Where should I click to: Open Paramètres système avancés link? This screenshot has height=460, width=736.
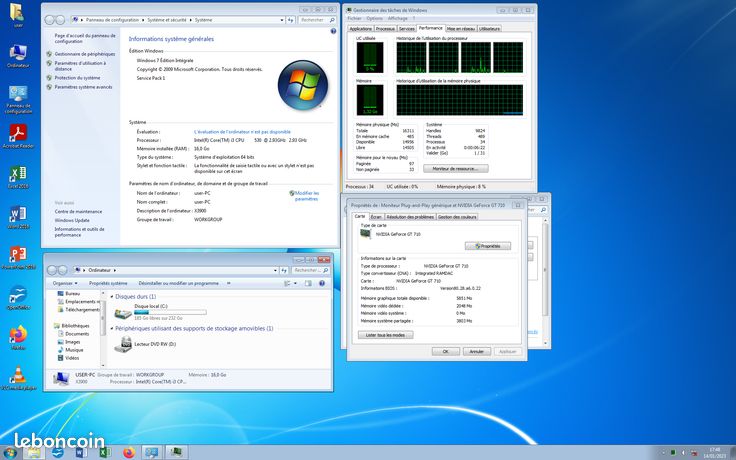tap(83, 87)
